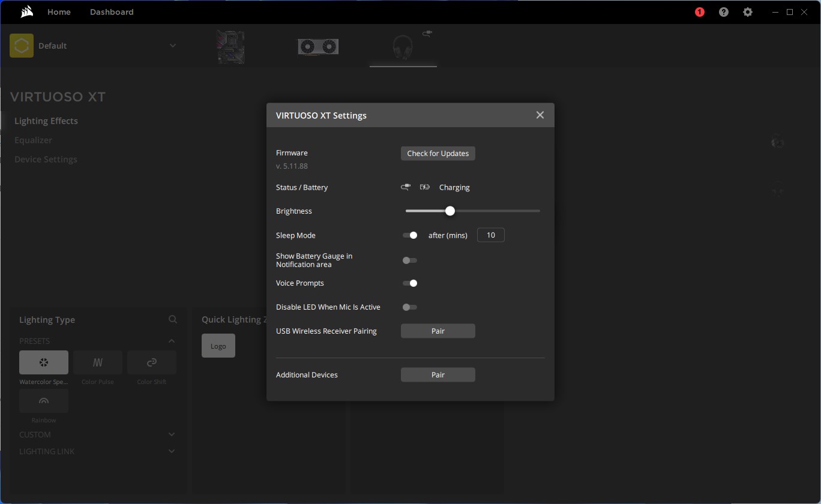Screen dimensions: 821x504
Task: Toggle Sleep Mode switch
Action: pyautogui.click(x=410, y=235)
